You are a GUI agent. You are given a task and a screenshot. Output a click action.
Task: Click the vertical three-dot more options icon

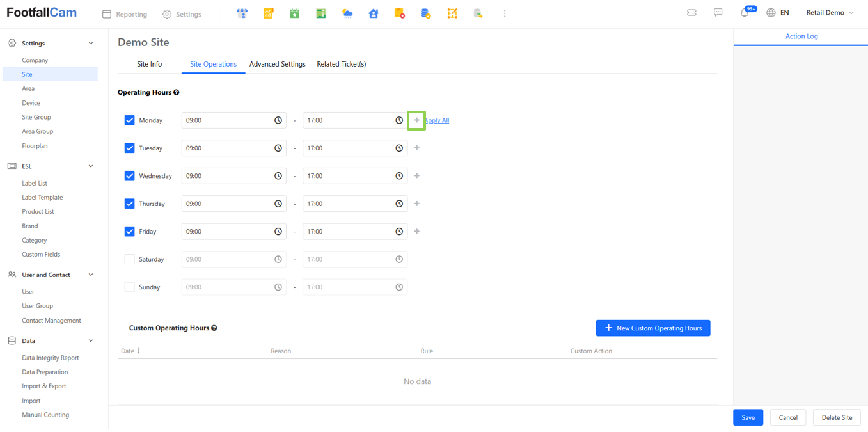click(x=505, y=13)
